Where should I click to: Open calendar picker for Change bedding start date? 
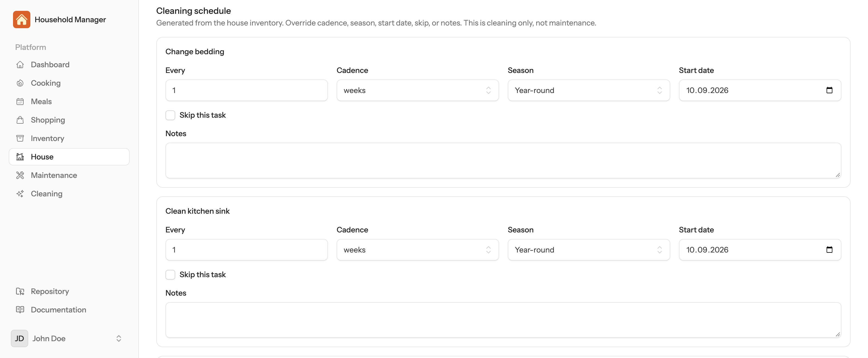[x=829, y=90]
